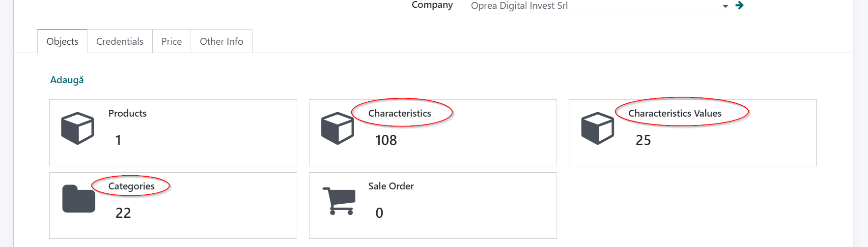The height and width of the screenshot is (247, 868).
Task: Expand the Company dropdown arrow
Action: point(725,6)
